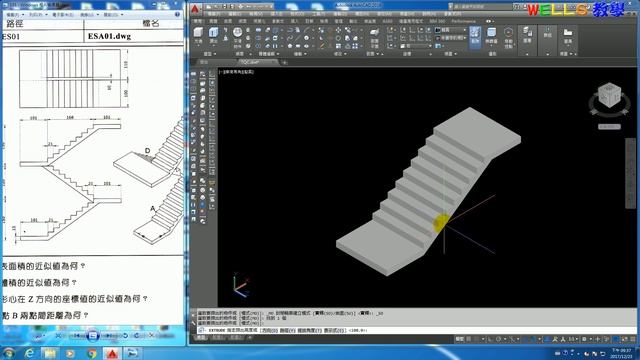Open Windows Explorer from the taskbar
Screen dimensions: 640x360
pyautogui.click(x=50, y=353)
